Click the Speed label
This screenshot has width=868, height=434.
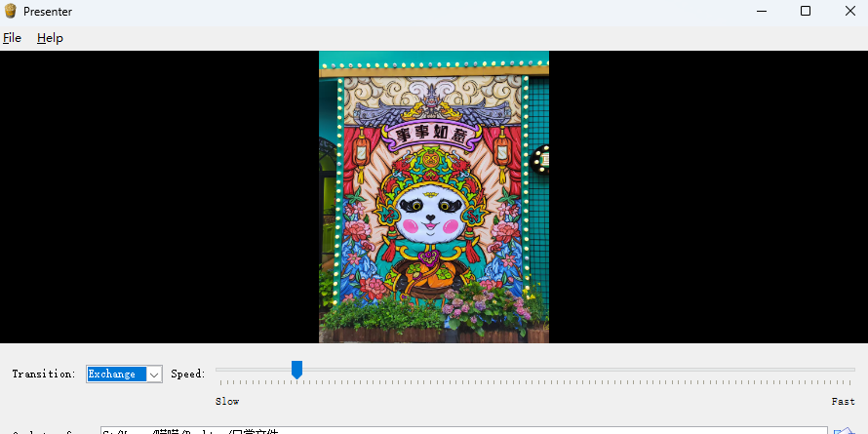(187, 375)
